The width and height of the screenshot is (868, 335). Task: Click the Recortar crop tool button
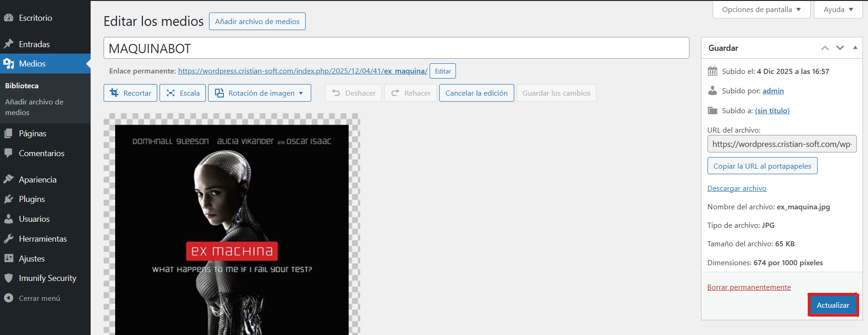tap(130, 93)
